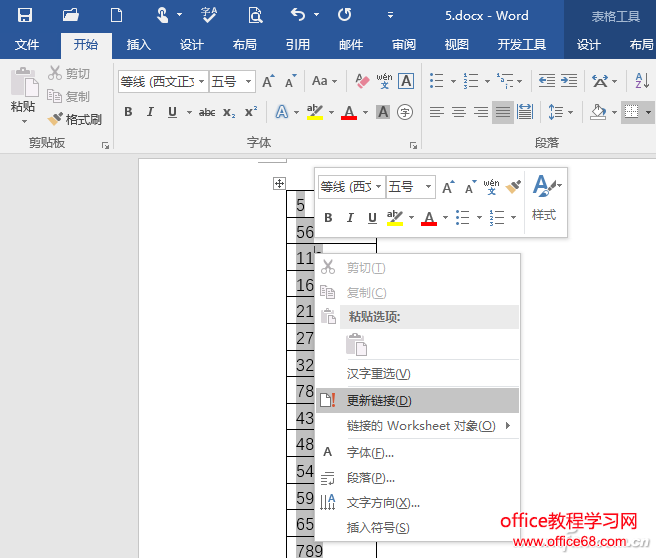
Task: Toggle Bold in the ribbon font group
Action: click(x=128, y=113)
